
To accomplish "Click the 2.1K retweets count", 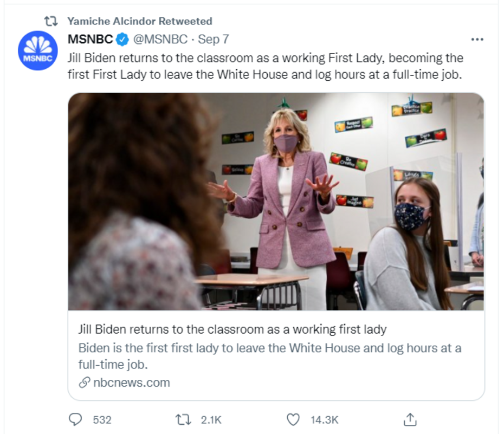I will pyautogui.click(x=211, y=419).
